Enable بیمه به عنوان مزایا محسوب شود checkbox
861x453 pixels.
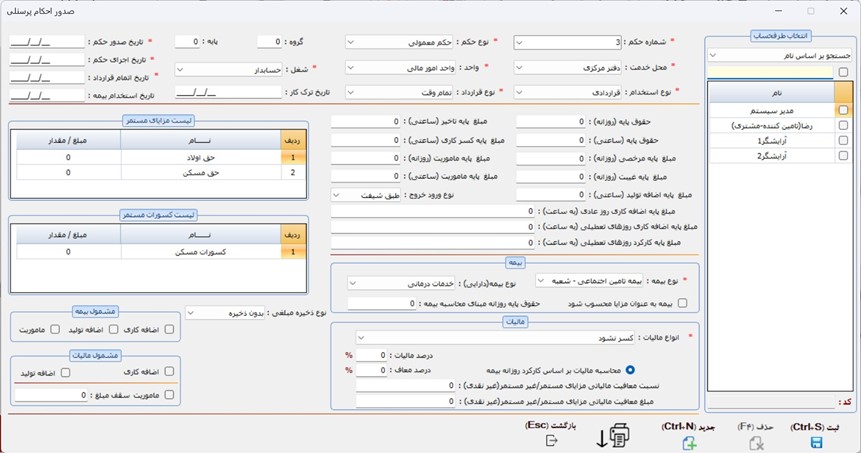pos(682,303)
